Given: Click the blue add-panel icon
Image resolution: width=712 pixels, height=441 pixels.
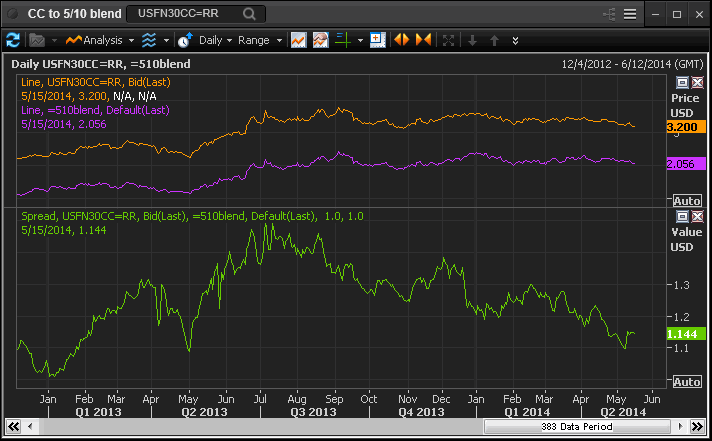Looking at the screenshot, I should pyautogui.click(x=377, y=40).
